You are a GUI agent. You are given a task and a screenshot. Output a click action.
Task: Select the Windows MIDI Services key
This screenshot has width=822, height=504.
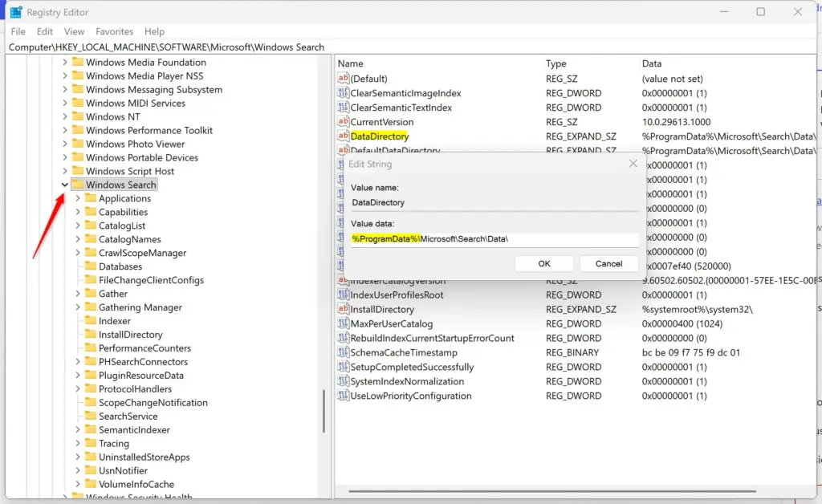click(136, 103)
